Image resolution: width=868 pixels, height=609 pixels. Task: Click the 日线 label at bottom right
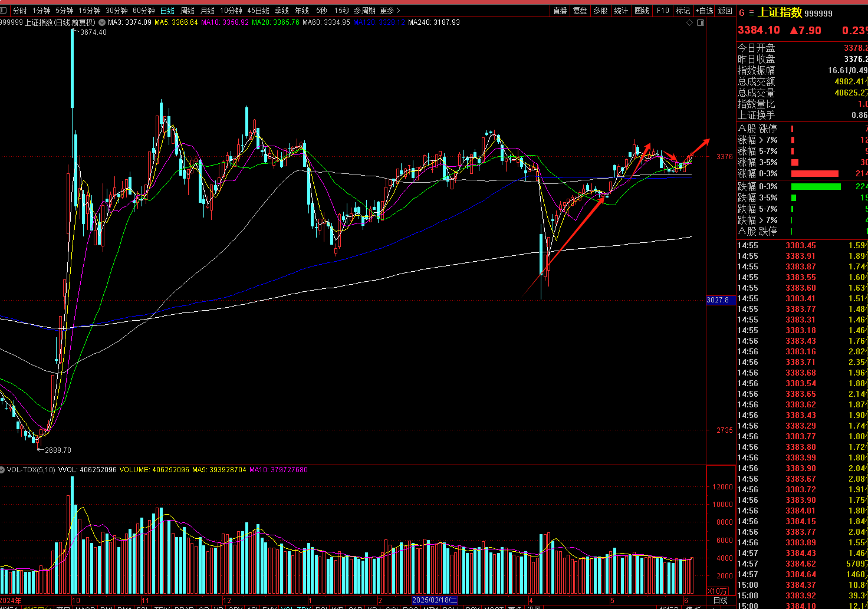coord(721,601)
